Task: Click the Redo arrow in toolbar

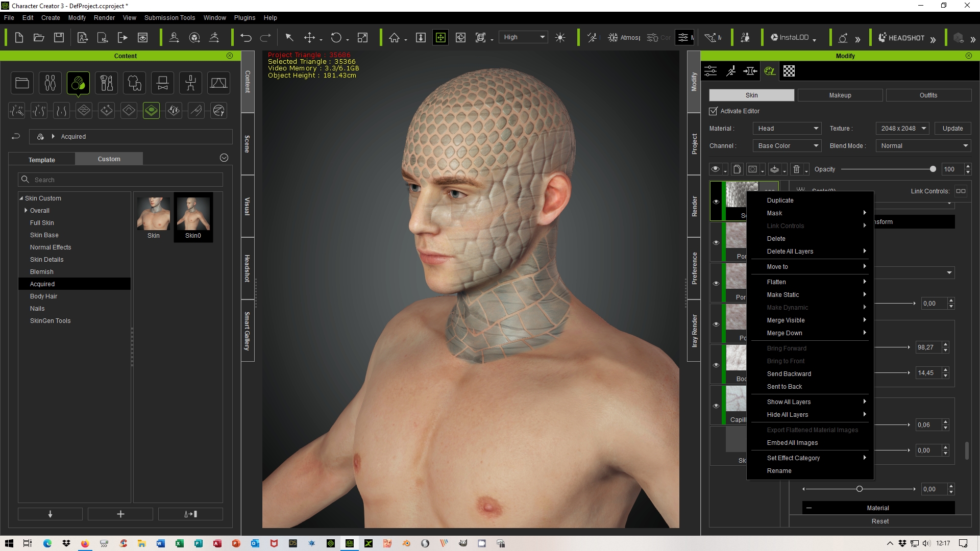Action: [x=265, y=38]
